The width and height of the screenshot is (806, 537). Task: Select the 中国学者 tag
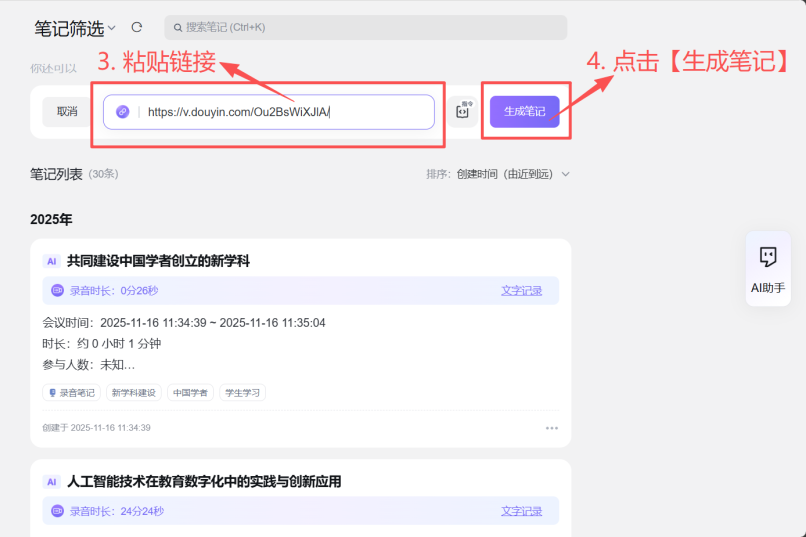[x=190, y=393]
